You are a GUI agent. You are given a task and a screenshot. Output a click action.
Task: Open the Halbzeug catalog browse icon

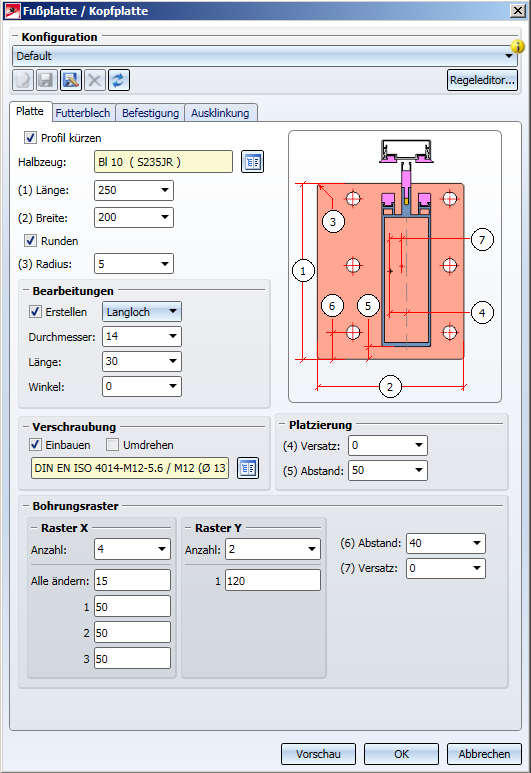(252, 162)
